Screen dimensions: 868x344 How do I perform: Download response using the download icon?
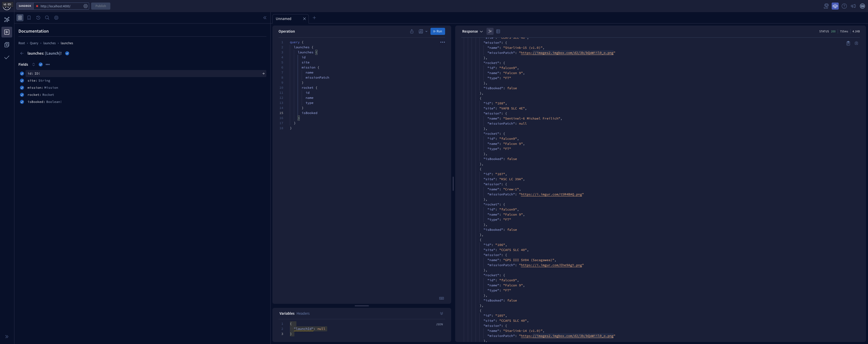856,43
